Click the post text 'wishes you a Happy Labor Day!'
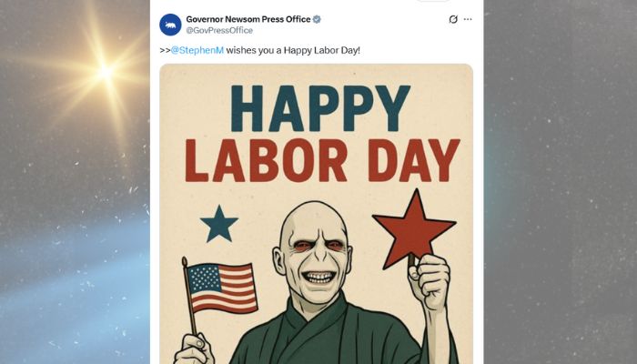Screen dimensions: 637x364 (290, 49)
